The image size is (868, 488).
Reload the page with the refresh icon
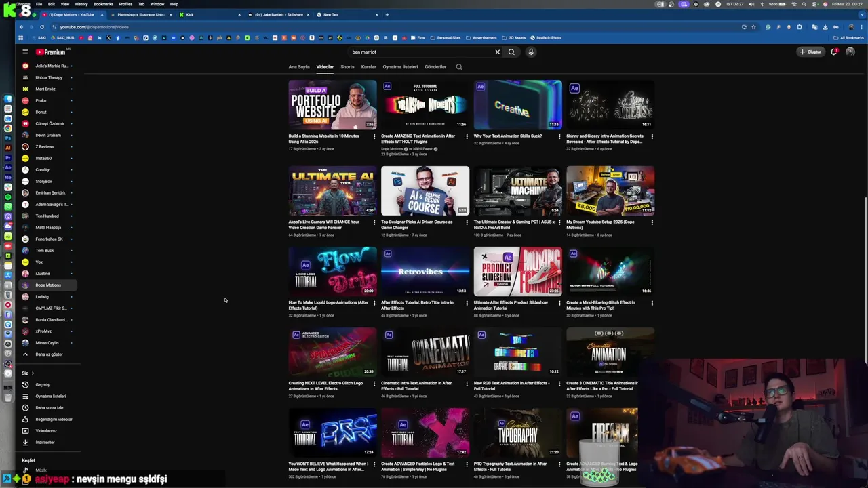41,27
